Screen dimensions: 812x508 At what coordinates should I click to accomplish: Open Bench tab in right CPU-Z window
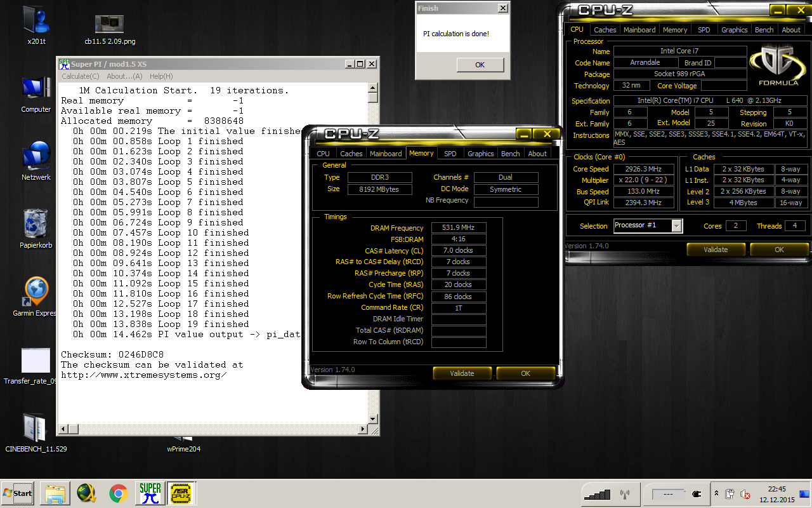click(x=764, y=30)
